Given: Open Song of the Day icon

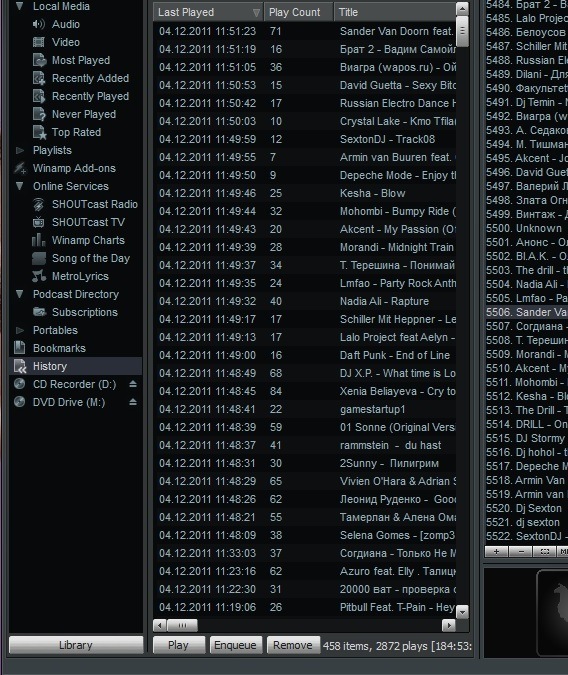Looking at the screenshot, I should (39, 258).
